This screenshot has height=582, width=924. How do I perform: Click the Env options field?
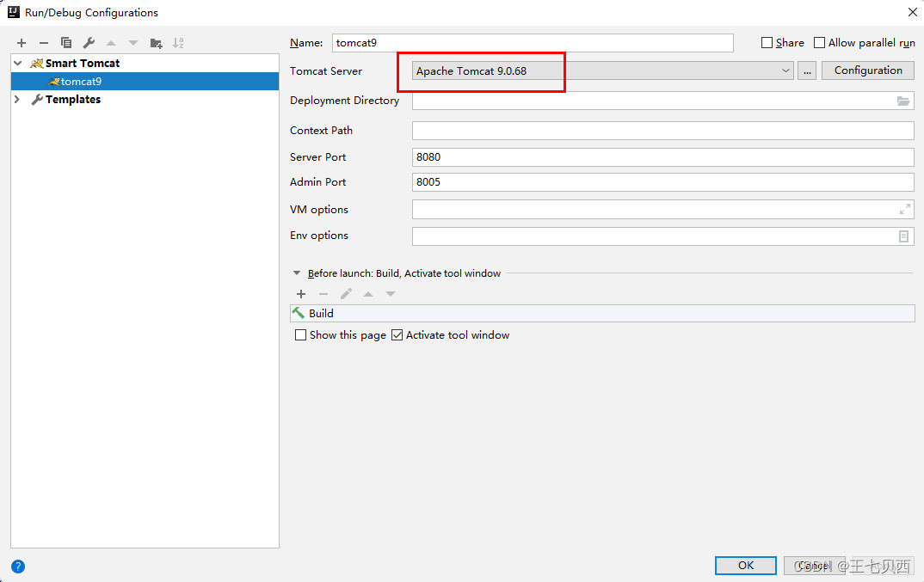(x=663, y=236)
